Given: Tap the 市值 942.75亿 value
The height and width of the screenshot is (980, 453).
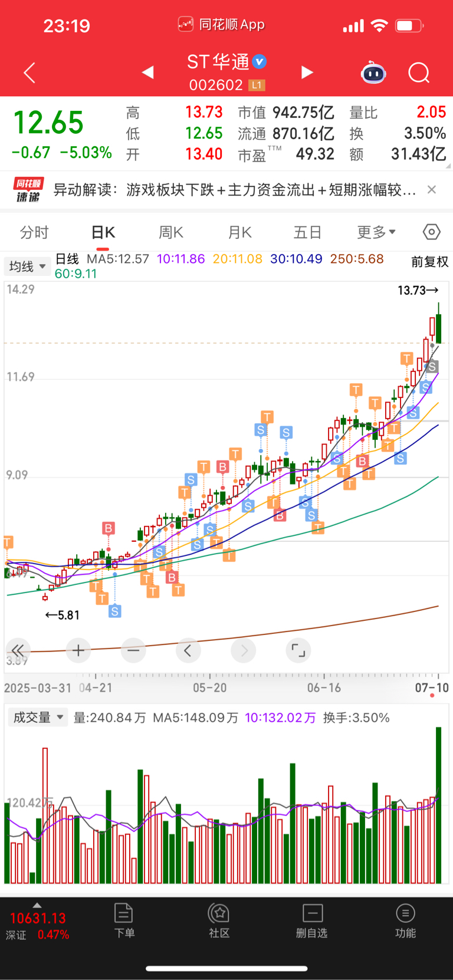Looking at the screenshot, I should pos(303,113).
